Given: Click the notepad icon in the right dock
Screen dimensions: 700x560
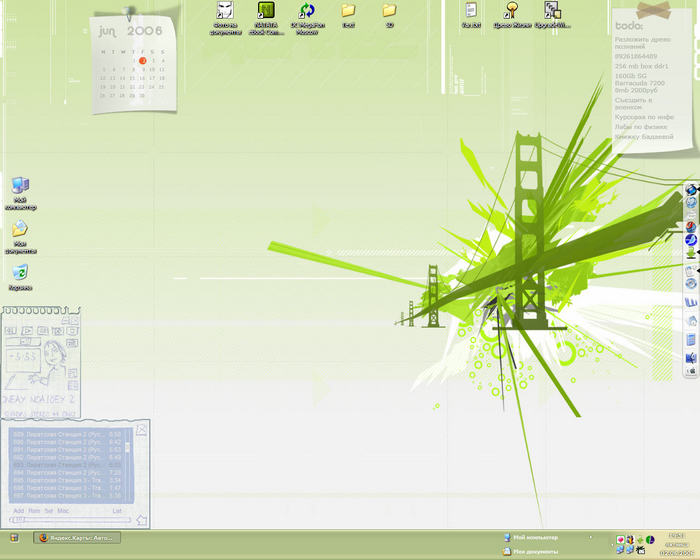Looking at the screenshot, I should [x=691, y=271].
